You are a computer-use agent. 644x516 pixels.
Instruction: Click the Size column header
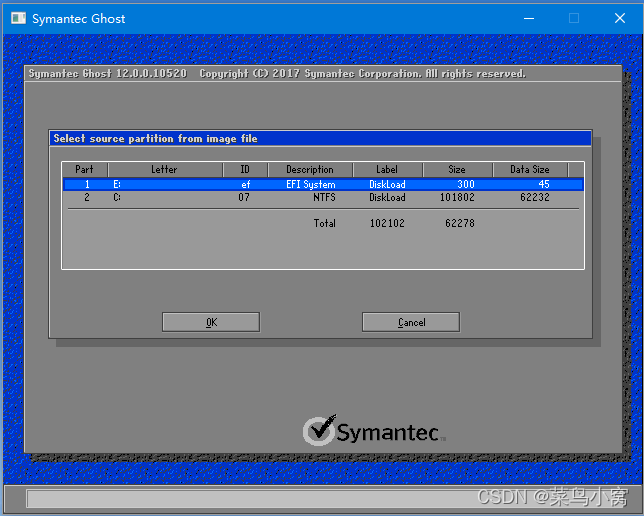coord(457,169)
